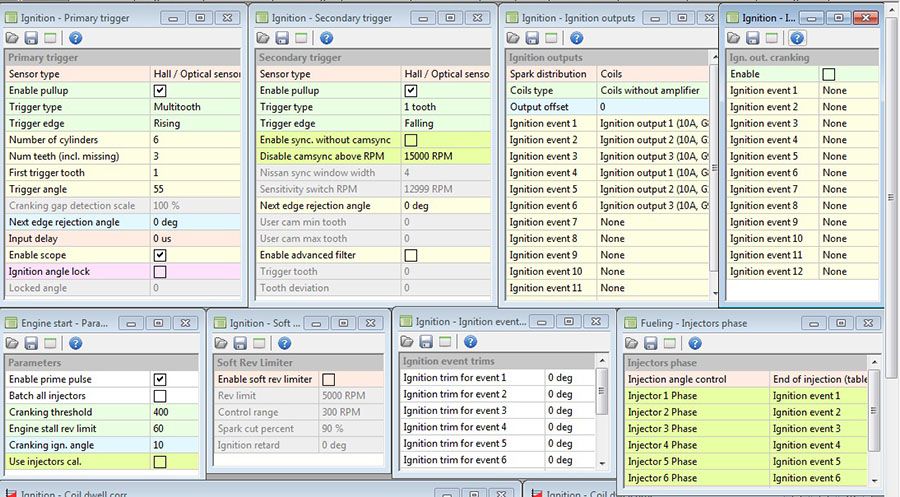The height and width of the screenshot is (497, 900).
Task: Toggle the Enable scope checkbox
Action: pyautogui.click(x=160, y=255)
